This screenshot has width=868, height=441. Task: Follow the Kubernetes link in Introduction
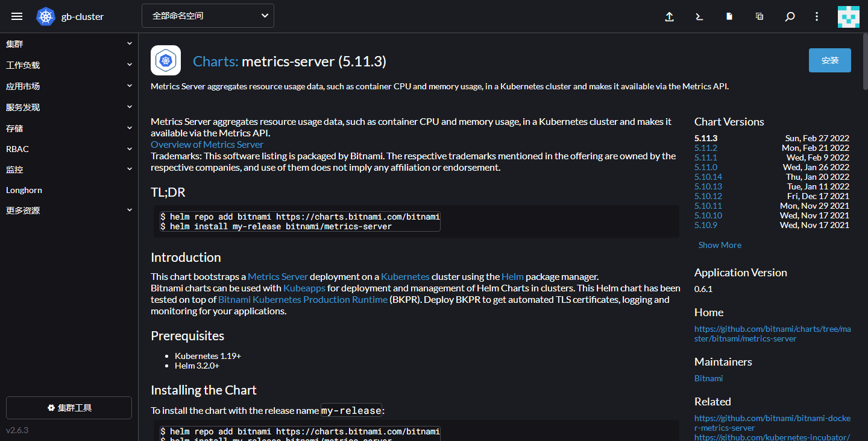pyautogui.click(x=405, y=276)
